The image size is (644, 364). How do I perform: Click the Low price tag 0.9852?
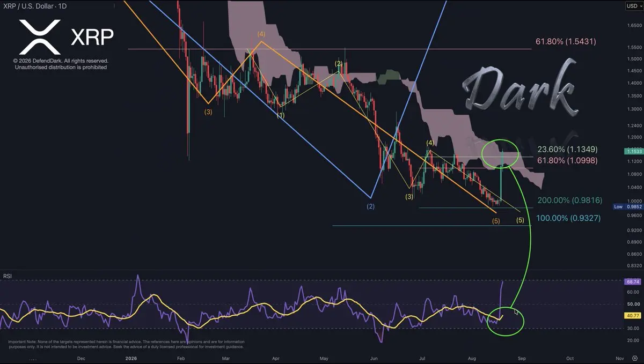[627, 207]
